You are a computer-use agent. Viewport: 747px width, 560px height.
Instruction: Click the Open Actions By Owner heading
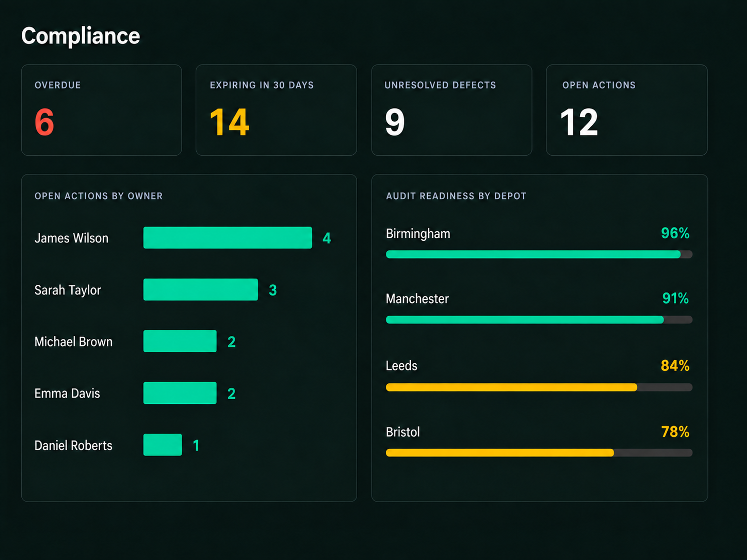point(99,196)
